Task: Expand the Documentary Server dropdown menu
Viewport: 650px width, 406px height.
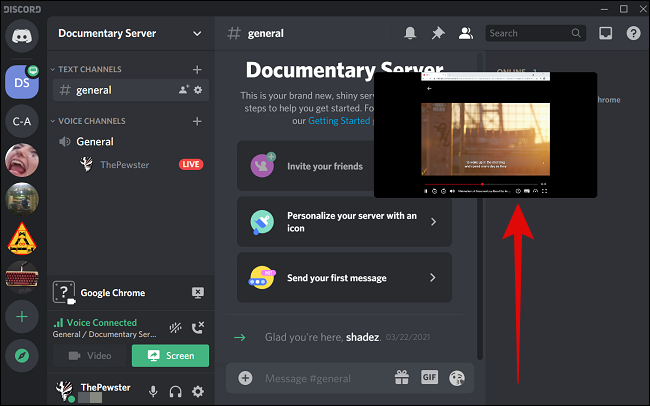Action: (197, 33)
